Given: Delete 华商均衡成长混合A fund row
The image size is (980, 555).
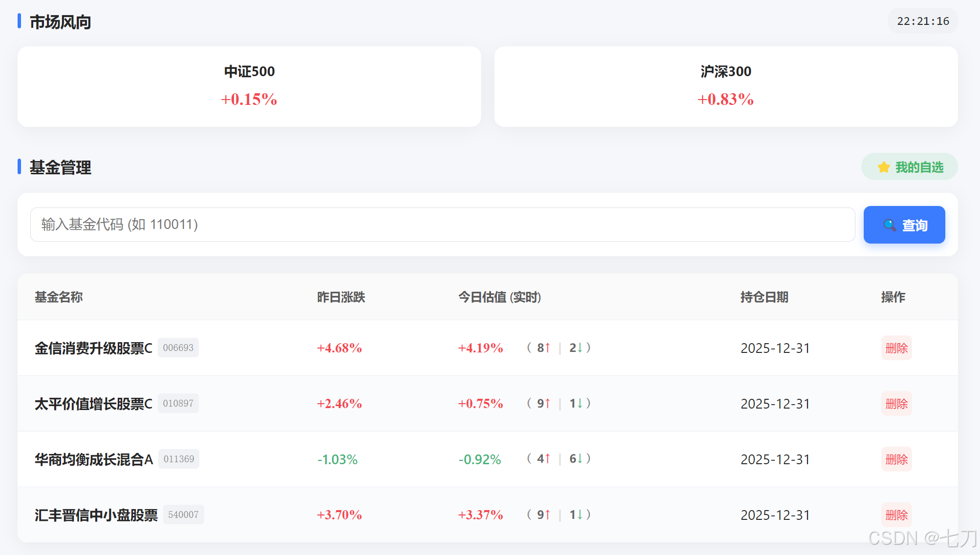Looking at the screenshot, I should pos(896,459).
